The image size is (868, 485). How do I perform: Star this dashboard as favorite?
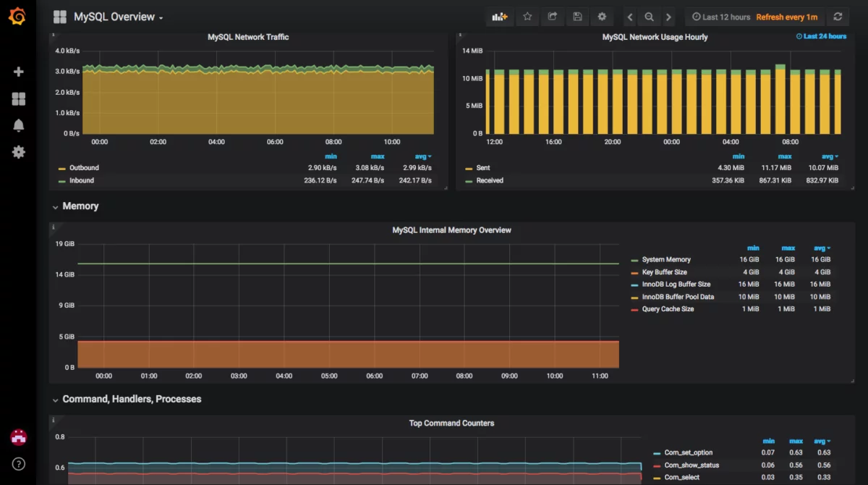[527, 17]
